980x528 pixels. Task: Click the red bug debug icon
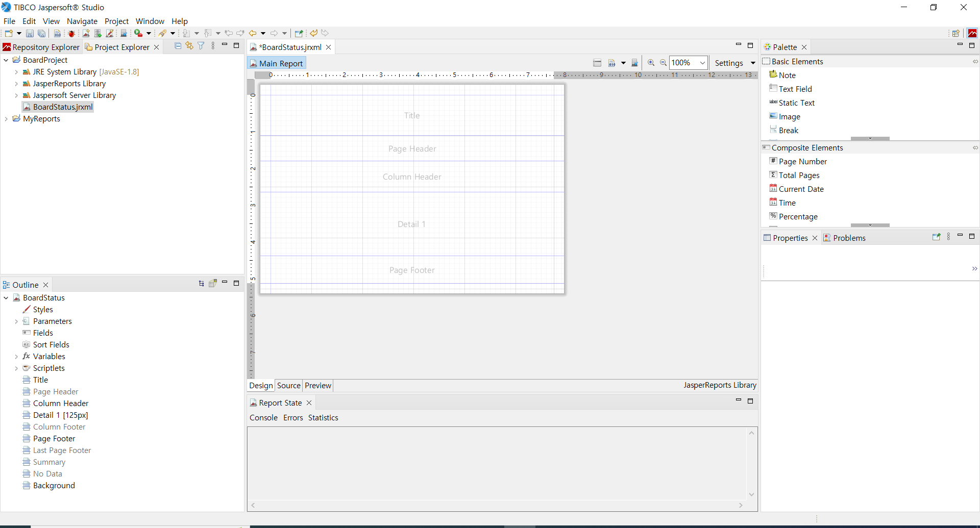tap(71, 33)
